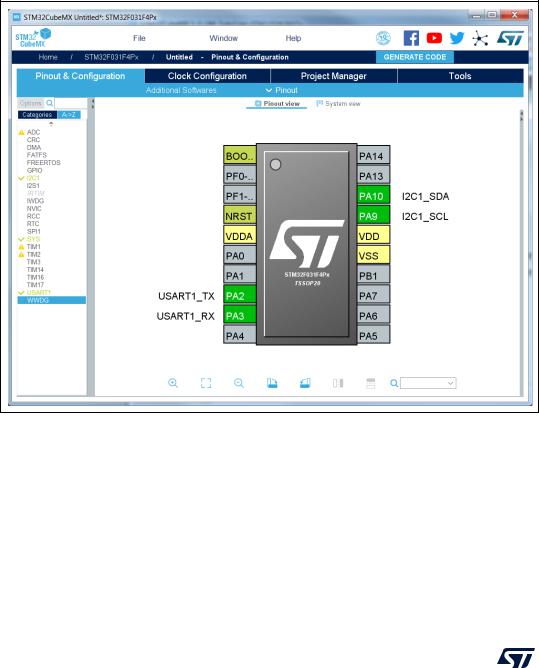Click the PB1 pin
This screenshot has height=668, width=539.
tap(374, 276)
